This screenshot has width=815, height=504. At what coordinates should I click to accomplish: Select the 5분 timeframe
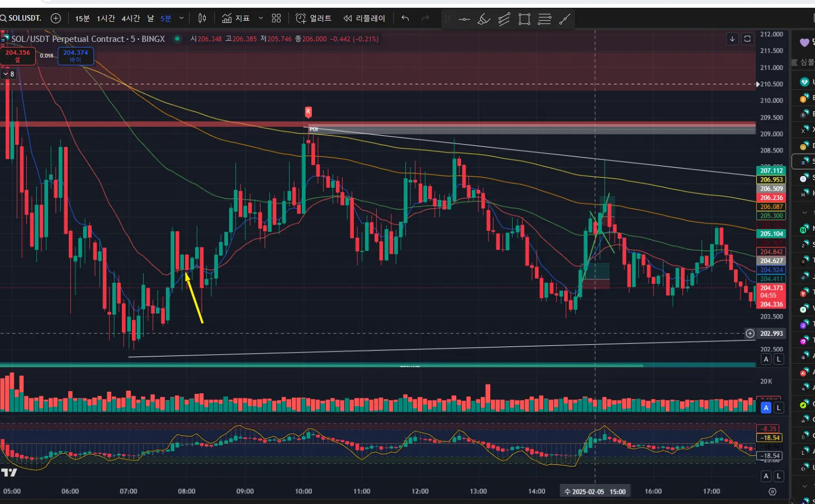[x=166, y=18]
